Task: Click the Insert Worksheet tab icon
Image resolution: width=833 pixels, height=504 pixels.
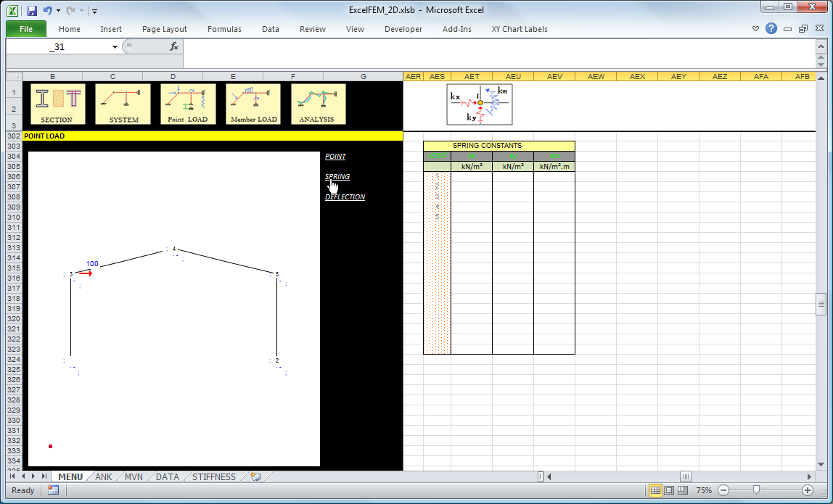Action: pyautogui.click(x=255, y=477)
